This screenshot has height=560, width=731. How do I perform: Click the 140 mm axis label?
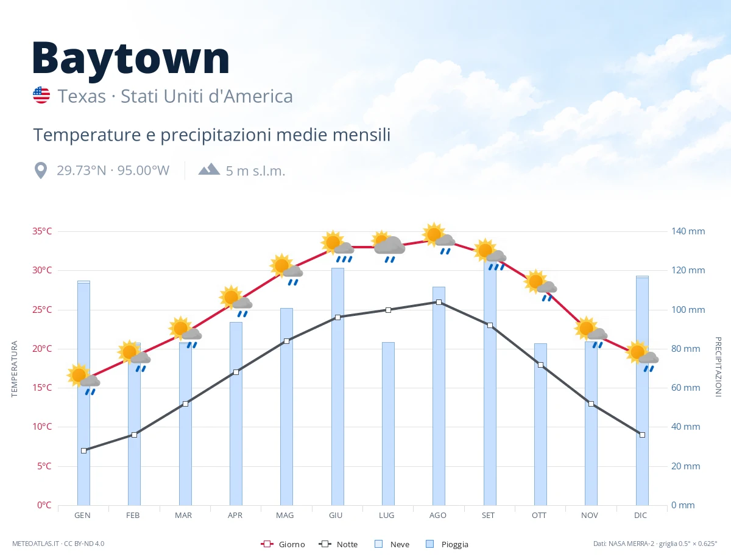[x=688, y=231]
